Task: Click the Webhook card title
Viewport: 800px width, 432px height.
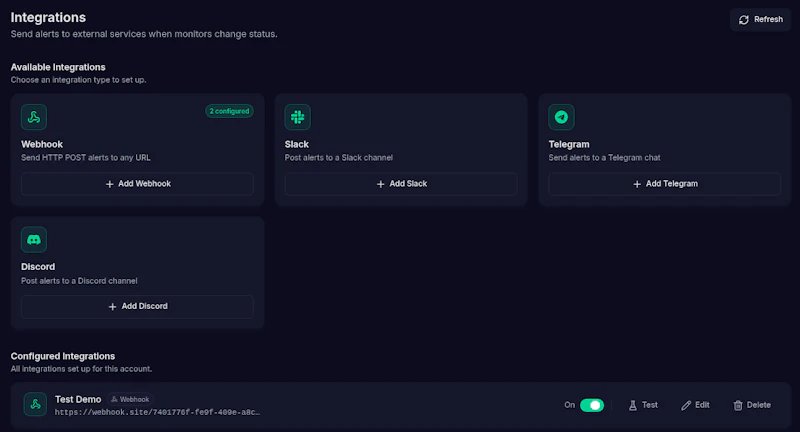Action: click(42, 144)
